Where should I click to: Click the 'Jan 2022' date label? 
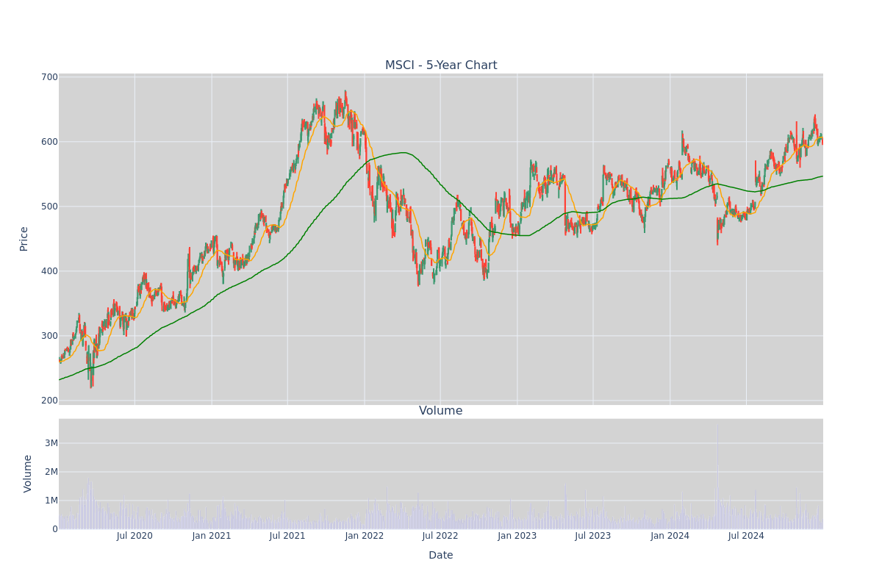365,536
